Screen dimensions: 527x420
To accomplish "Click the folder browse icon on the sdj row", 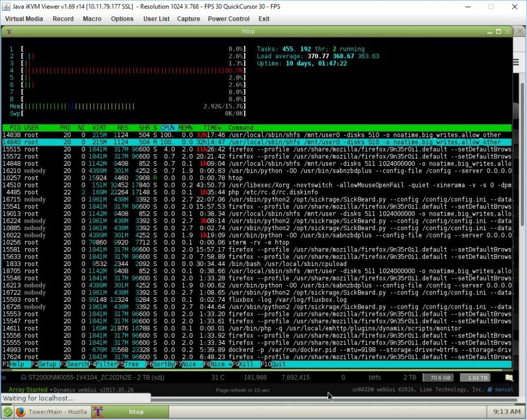I will [x=509, y=377].
